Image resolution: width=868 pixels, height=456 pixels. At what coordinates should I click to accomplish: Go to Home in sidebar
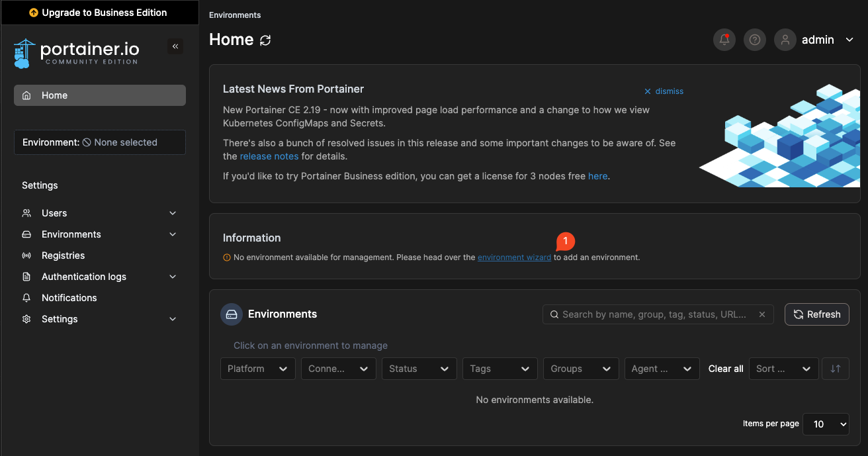[x=100, y=95]
